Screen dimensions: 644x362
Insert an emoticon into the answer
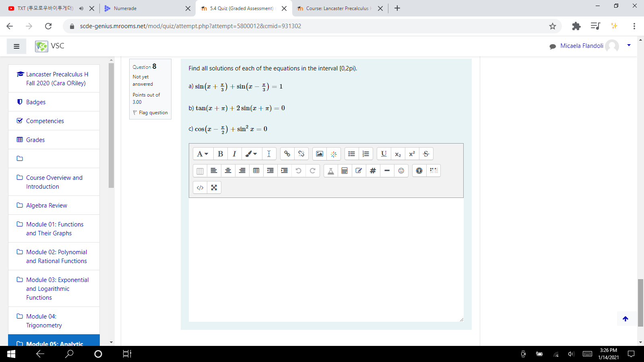tap(401, 171)
